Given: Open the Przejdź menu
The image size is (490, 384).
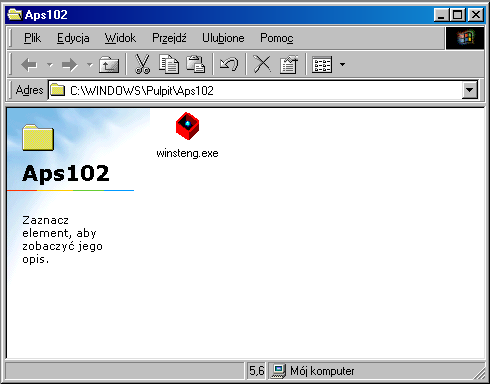Looking at the screenshot, I should (x=169, y=38).
